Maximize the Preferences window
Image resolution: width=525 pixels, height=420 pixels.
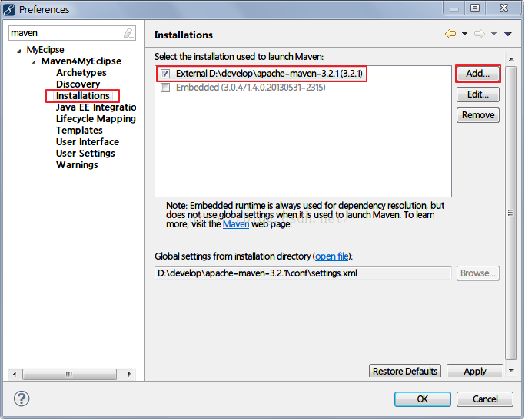pos(475,8)
